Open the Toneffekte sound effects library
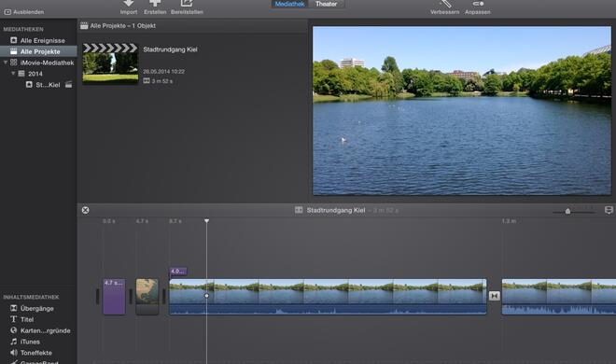Image resolution: width=616 pixels, height=364 pixels. tap(31, 353)
